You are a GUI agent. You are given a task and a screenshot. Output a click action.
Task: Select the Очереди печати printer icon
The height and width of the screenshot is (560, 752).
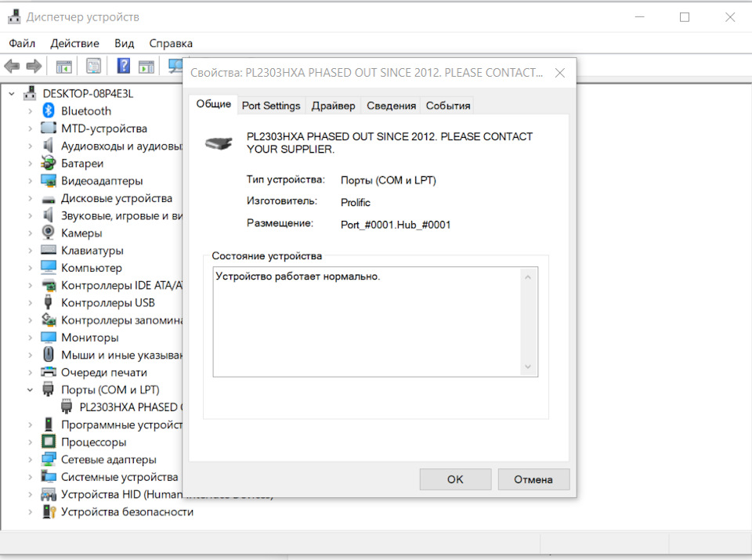pos(49,372)
